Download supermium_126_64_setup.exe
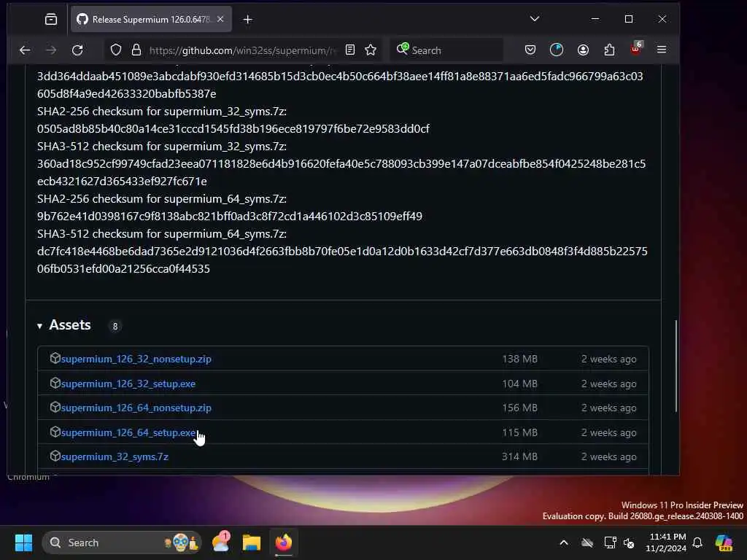Screen dimensions: 747x560 pos(128,433)
